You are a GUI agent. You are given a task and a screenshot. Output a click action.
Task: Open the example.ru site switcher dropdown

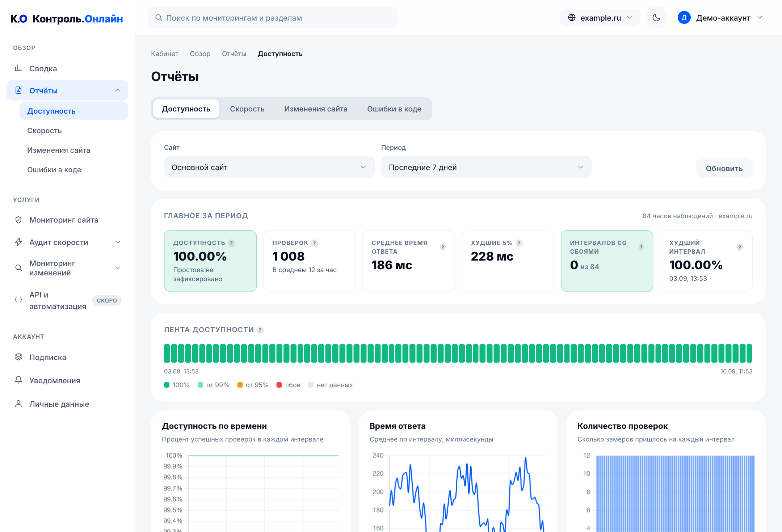pos(600,18)
